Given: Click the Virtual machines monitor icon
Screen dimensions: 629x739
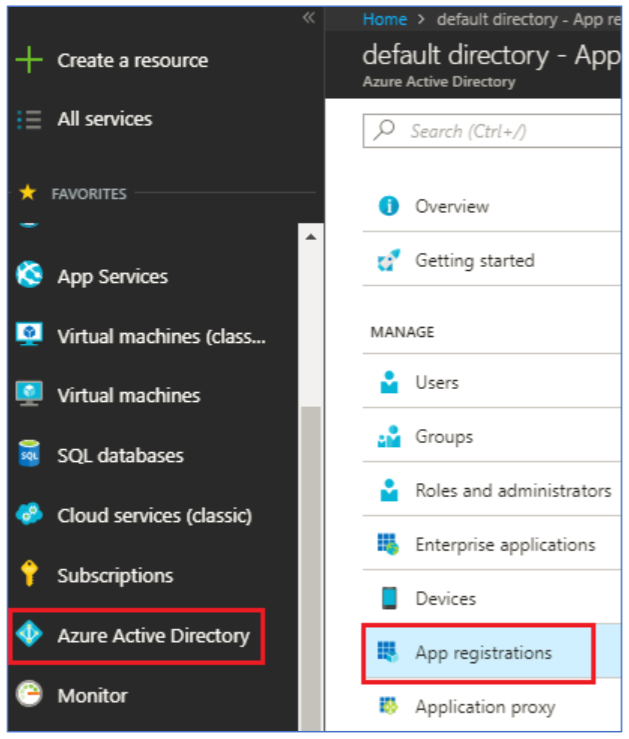Looking at the screenshot, I should [x=29, y=394].
